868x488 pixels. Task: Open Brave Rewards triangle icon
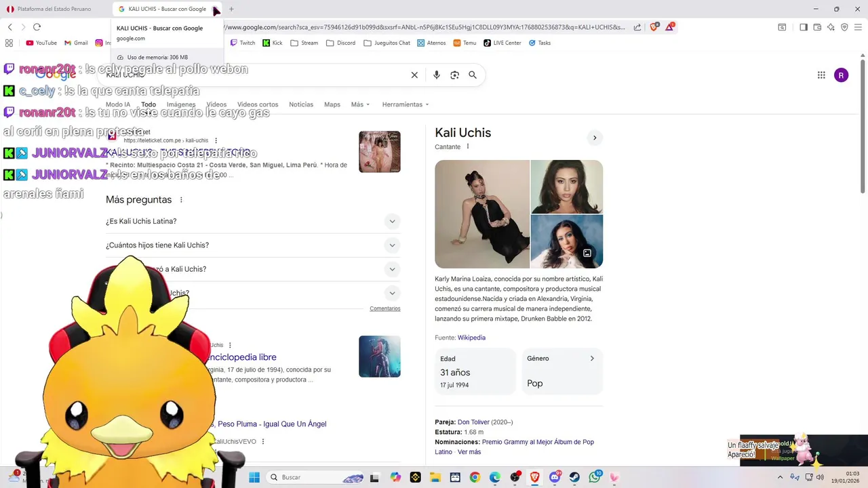pos(670,27)
